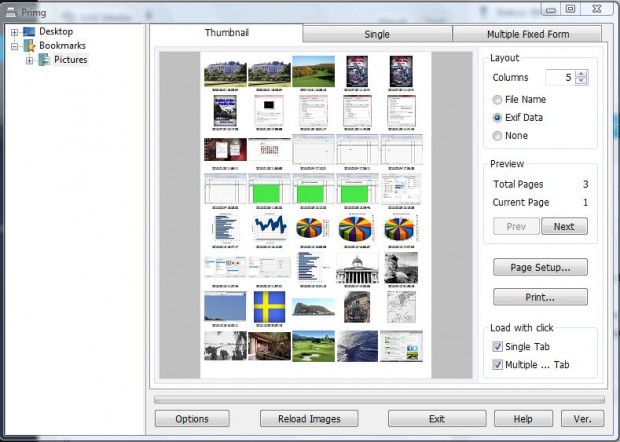Select the ocean wave thumbnail in bottom row
Image resolution: width=620 pixels, height=442 pixels.
pyautogui.click(x=357, y=344)
